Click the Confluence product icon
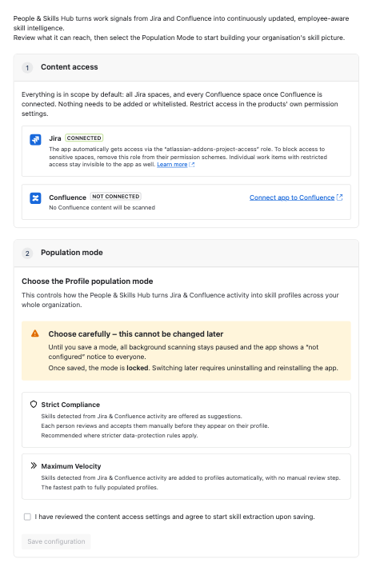This screenshot has width=392, height=571. 35,198
